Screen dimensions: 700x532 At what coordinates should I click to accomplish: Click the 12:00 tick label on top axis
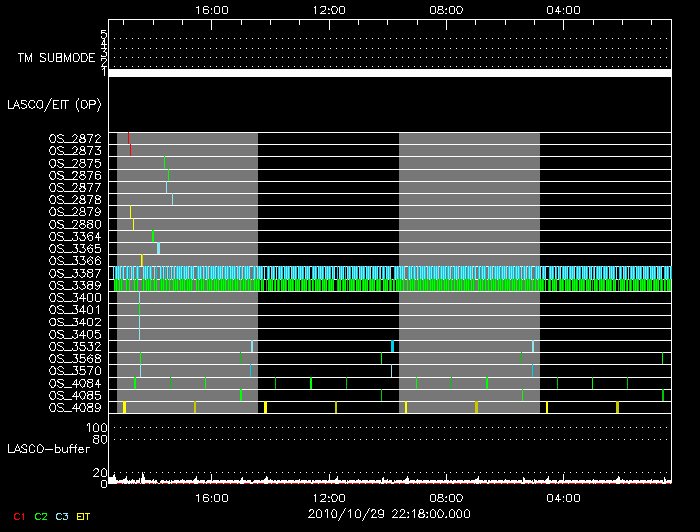330,9
